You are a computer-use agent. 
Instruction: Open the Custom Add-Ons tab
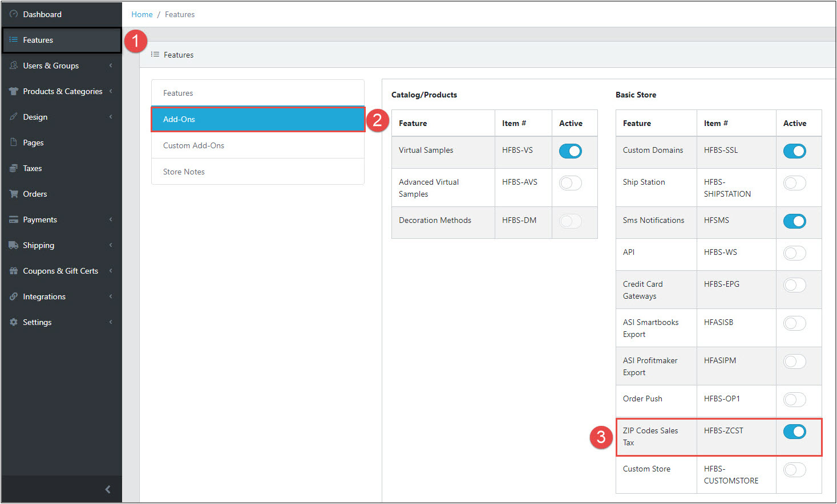point(193,145)
